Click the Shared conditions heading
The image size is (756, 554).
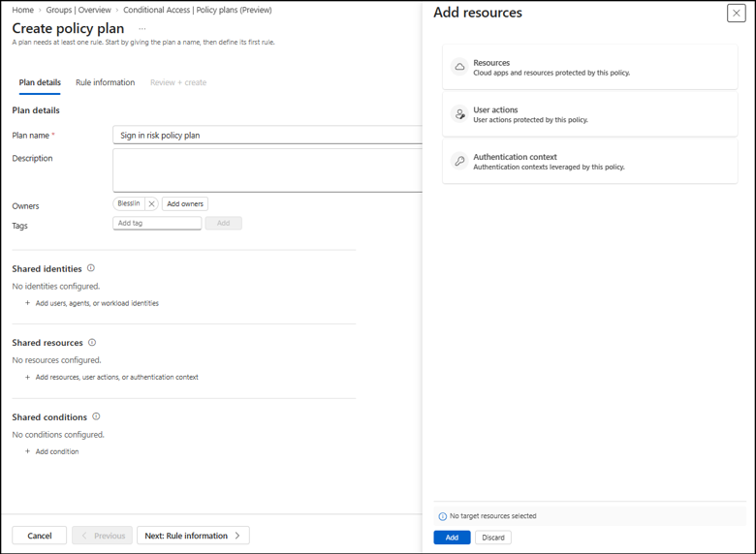click(x=49, y=417)
